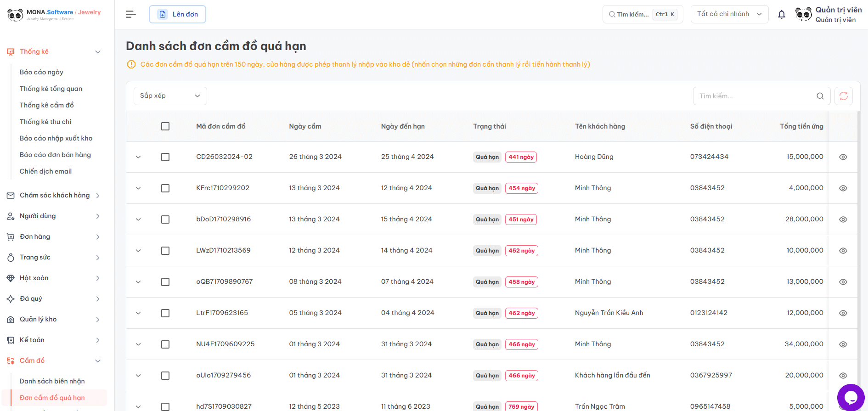Click phone number 0367925997

pos(711,375)
